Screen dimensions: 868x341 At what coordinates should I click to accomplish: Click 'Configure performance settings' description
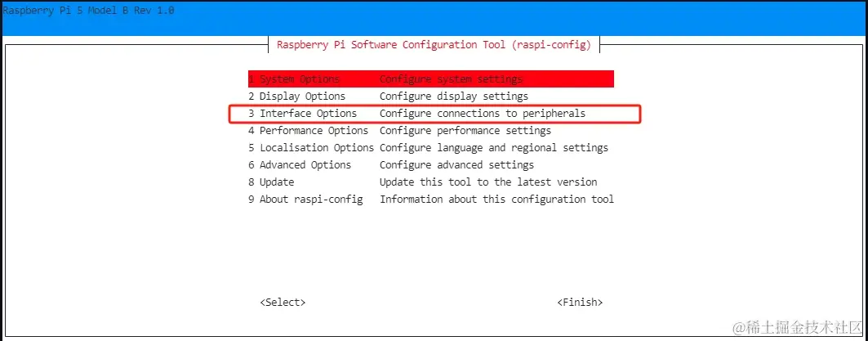[x=465, y=131]
